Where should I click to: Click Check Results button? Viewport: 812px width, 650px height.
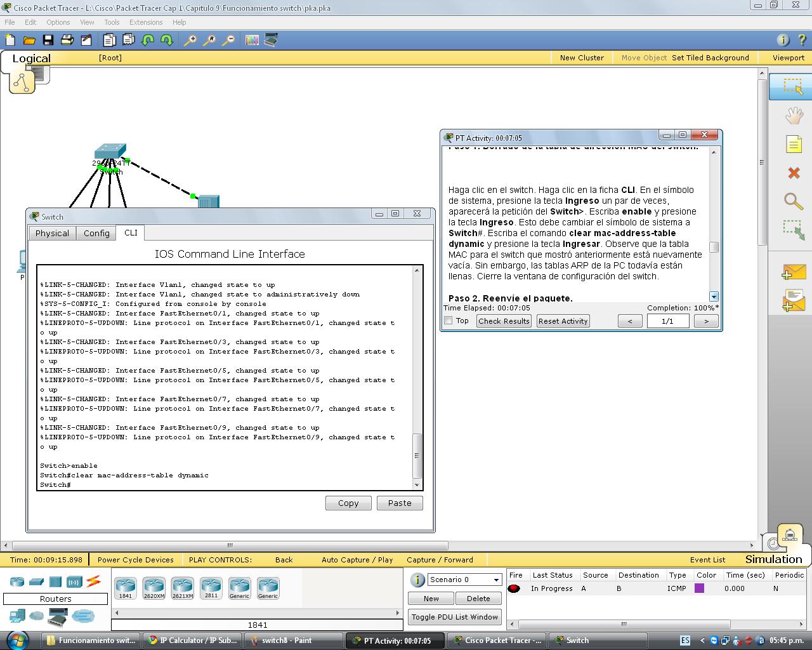(504, 321)
